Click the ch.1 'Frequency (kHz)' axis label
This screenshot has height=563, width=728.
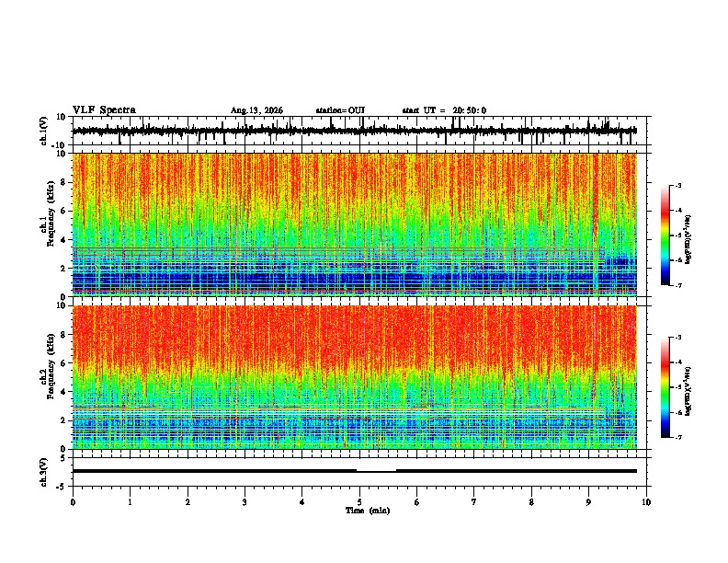click(51, 213)
